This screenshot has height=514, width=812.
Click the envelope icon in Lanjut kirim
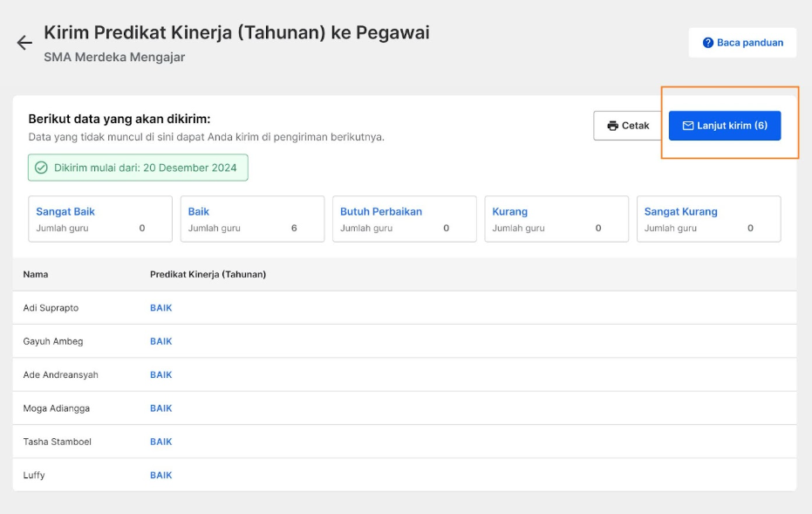pyautogui.click(x=687, y=126)
